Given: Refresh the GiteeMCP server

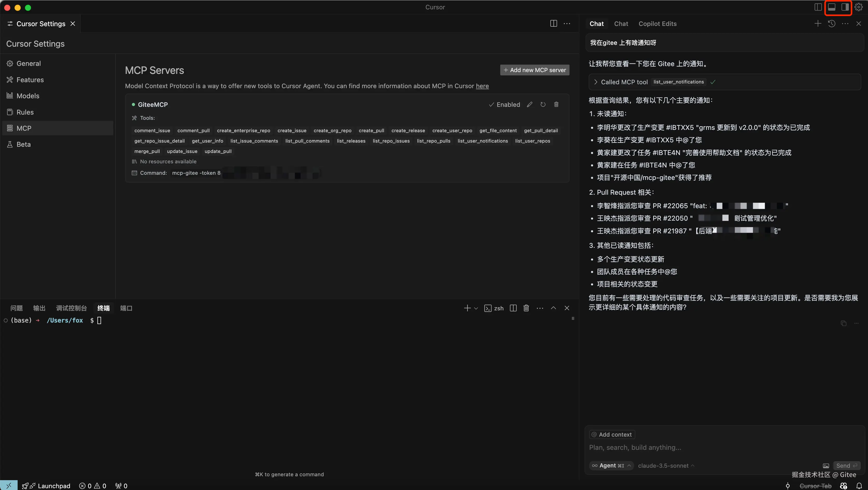Looking at the screenshot, I should coord(543,104).
